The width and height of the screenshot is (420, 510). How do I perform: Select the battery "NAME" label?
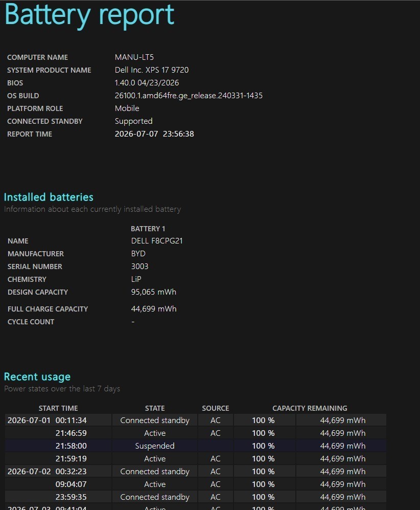click(18, 241)
